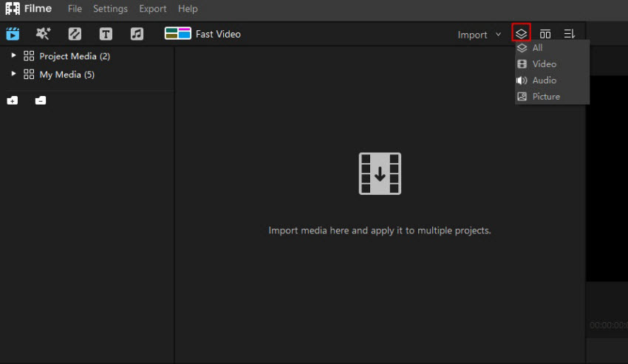Open the Text tab icon

(106, 34)
